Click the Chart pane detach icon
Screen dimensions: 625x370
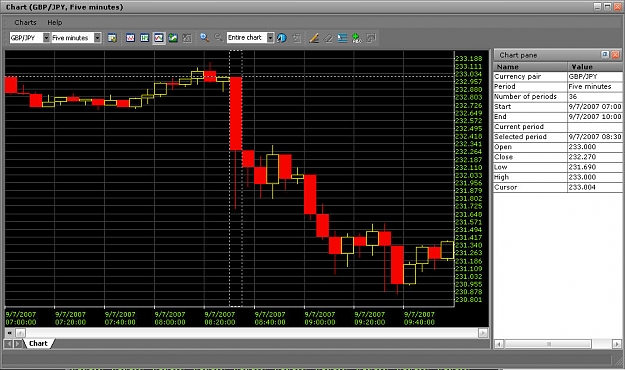[x=605, y=55]
